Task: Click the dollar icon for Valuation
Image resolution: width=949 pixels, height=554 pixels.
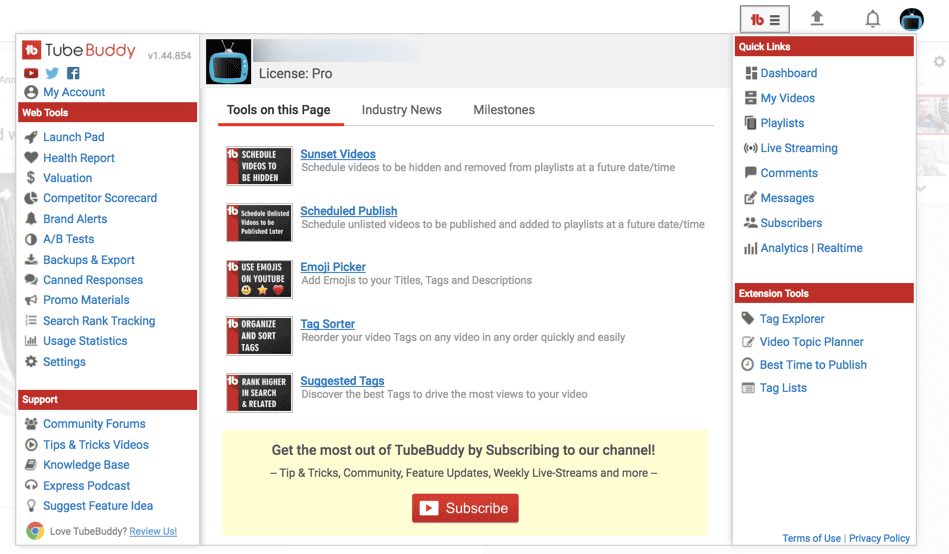Action: (x=31, y=178)
